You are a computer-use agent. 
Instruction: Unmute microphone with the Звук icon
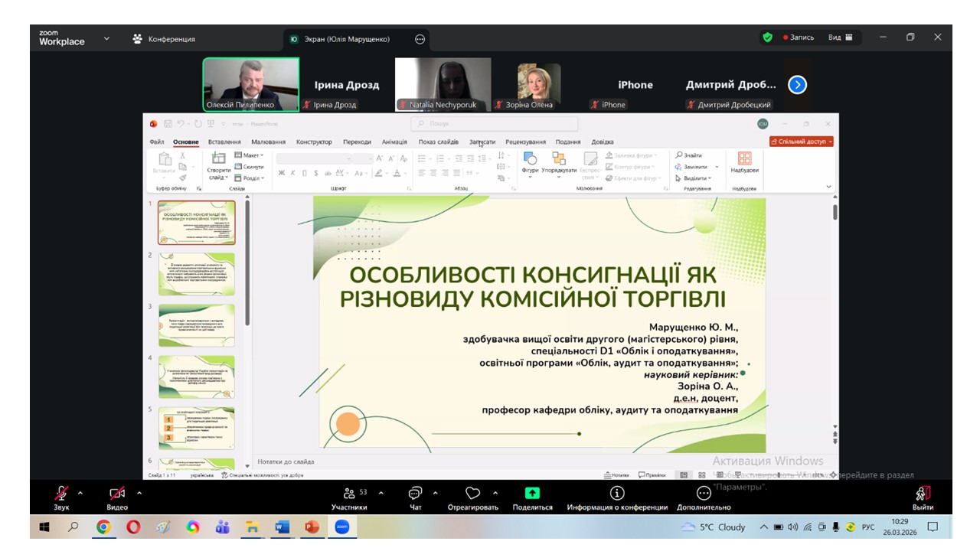click(60, 494)
